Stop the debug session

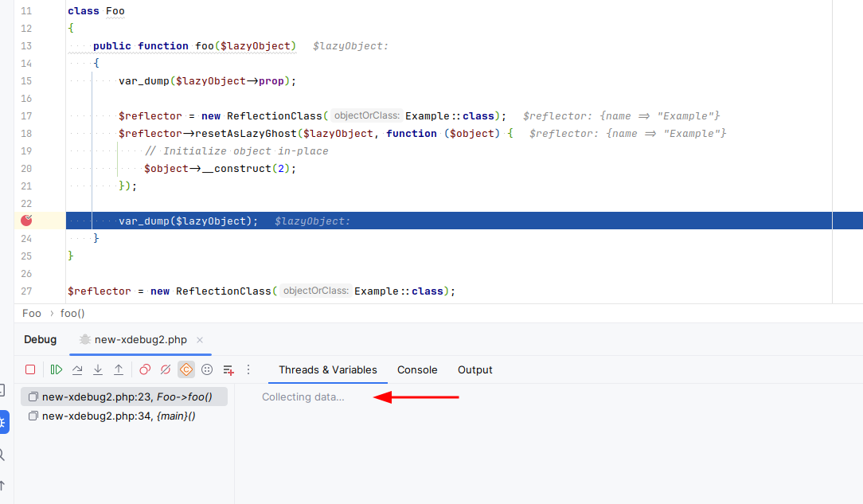pos(30,369)
